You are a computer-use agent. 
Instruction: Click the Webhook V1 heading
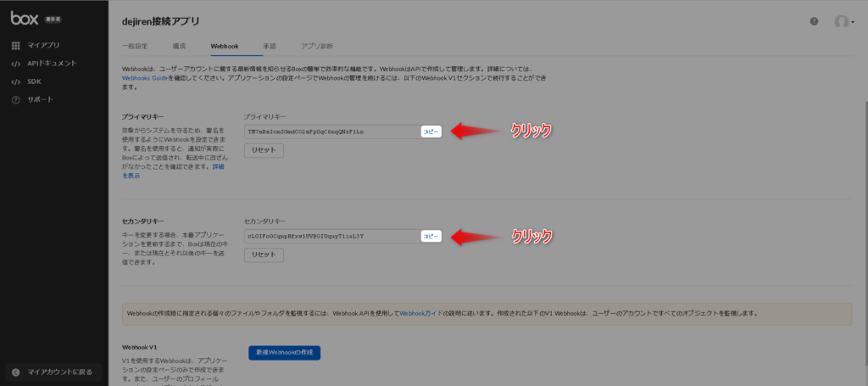coord(140,348)
